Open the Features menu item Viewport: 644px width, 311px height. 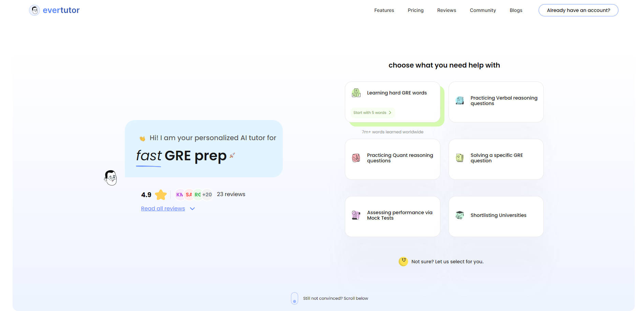coord(384,10)
